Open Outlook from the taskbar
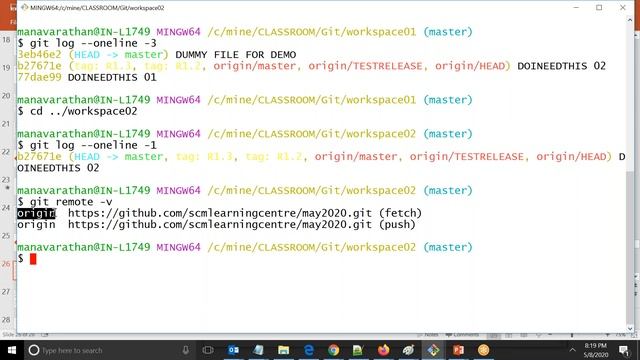The height and width of the screenshot is (360, 640). [x=233, y=350]
